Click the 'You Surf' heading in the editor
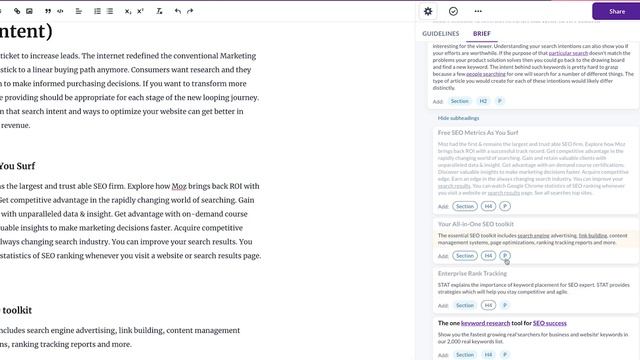The image size is (640, 360). click(x=17, y=166)
